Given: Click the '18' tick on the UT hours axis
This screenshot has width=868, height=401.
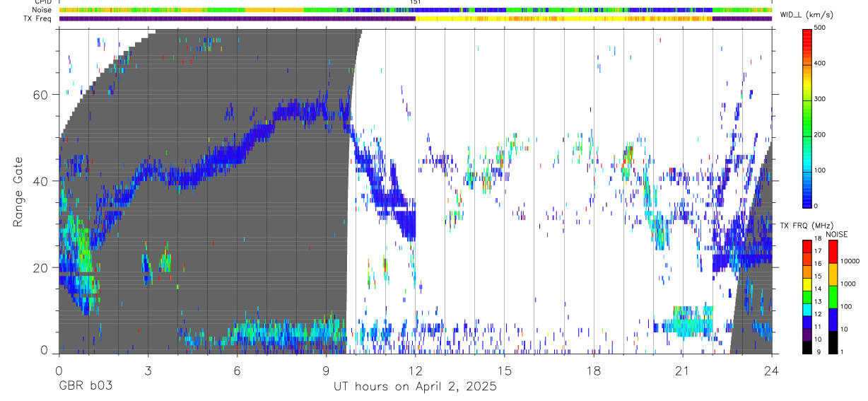Looking at the screenshot, I should coord(594,371).
